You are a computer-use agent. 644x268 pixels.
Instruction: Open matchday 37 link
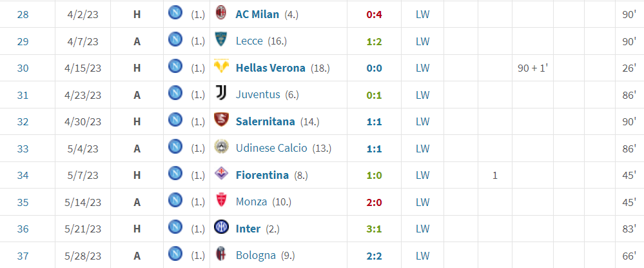point(23,256)
